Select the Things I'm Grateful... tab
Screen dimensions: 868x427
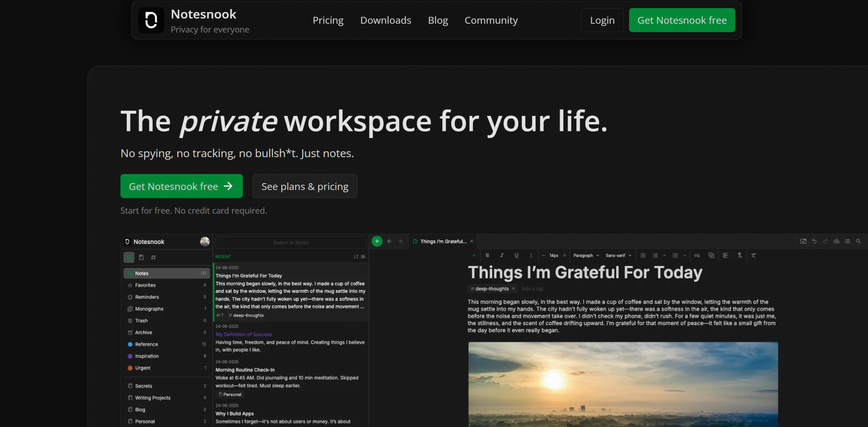tap(443, 241)
